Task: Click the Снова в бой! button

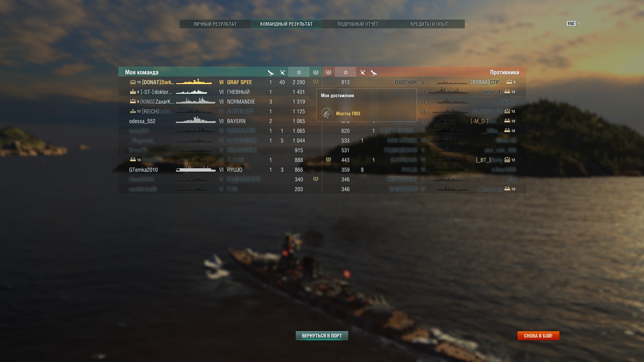Action: point(538,336)
